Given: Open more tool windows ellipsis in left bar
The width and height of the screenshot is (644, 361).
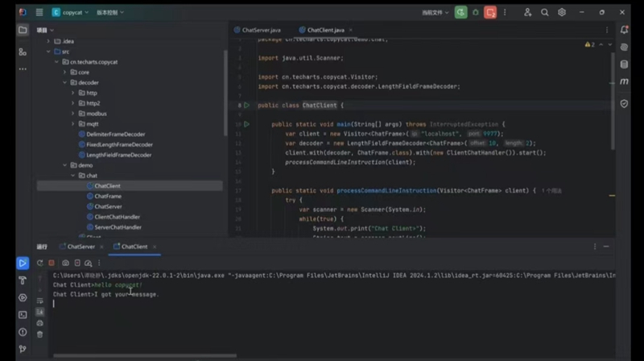Looking at the screenshot, I should coord(23,69).
